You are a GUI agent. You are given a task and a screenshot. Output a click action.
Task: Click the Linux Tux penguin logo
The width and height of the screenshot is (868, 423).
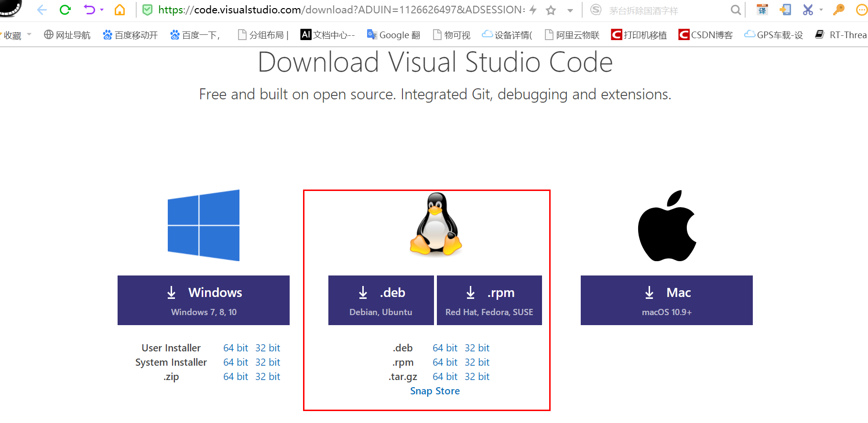pyautogui.click(x=435, y=224)
